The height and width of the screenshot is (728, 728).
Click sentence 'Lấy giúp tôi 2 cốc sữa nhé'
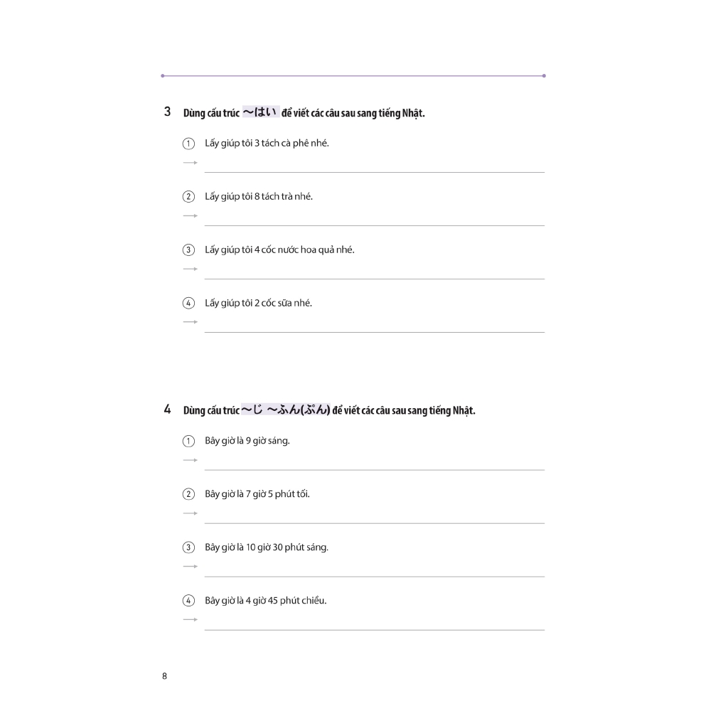(258, 304)
